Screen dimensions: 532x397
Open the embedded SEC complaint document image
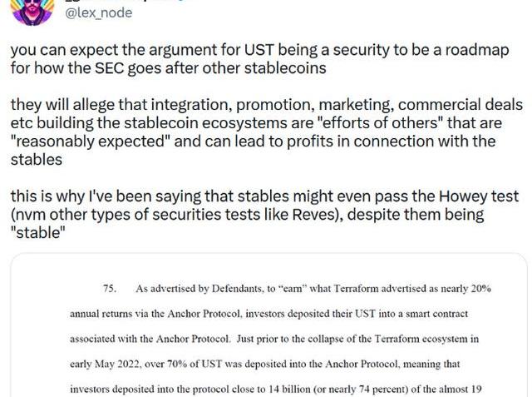pyautogui.click(x=269, y=325)
